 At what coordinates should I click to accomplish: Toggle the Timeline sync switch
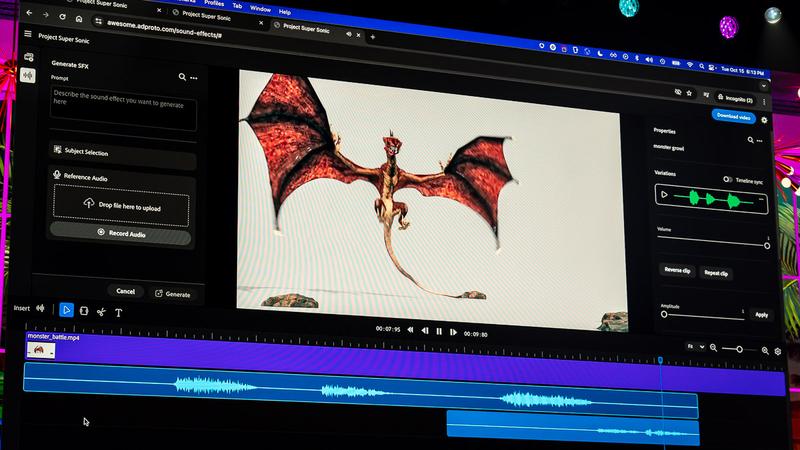click(x=727, y=180)
